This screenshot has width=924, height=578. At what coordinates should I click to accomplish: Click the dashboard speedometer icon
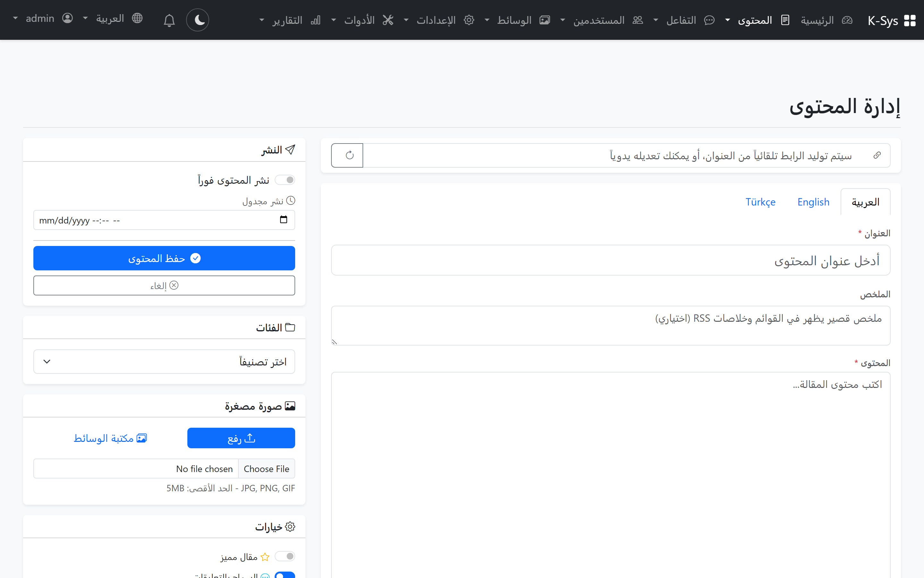coord(847,20)
